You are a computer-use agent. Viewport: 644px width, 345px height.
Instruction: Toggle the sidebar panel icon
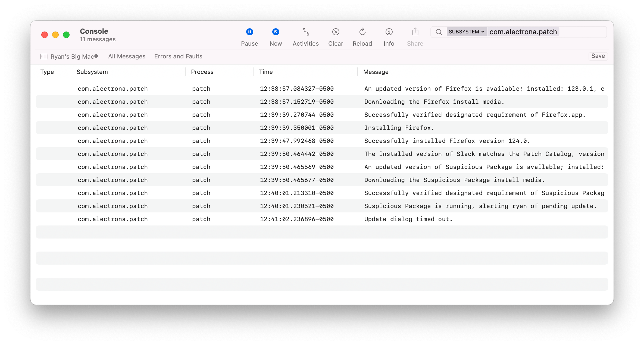pos(44,57)
